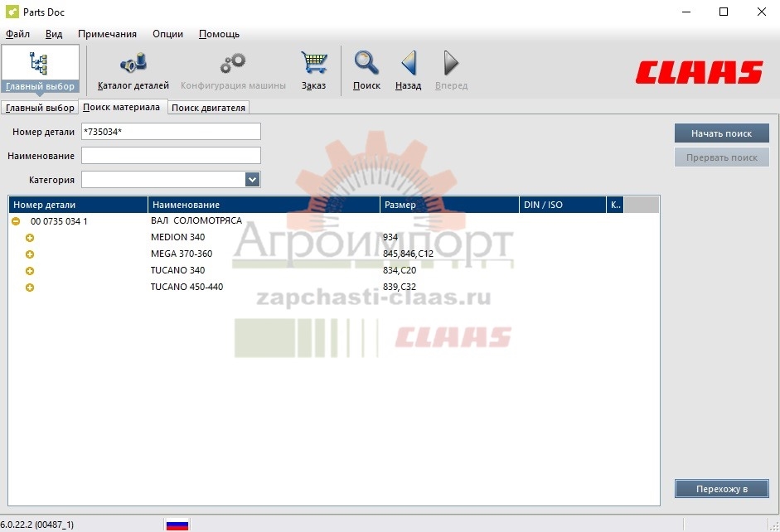This screenshot has width=780, height=532.
Task: Maximize the Parts Doc window
Action: [724, 12]
